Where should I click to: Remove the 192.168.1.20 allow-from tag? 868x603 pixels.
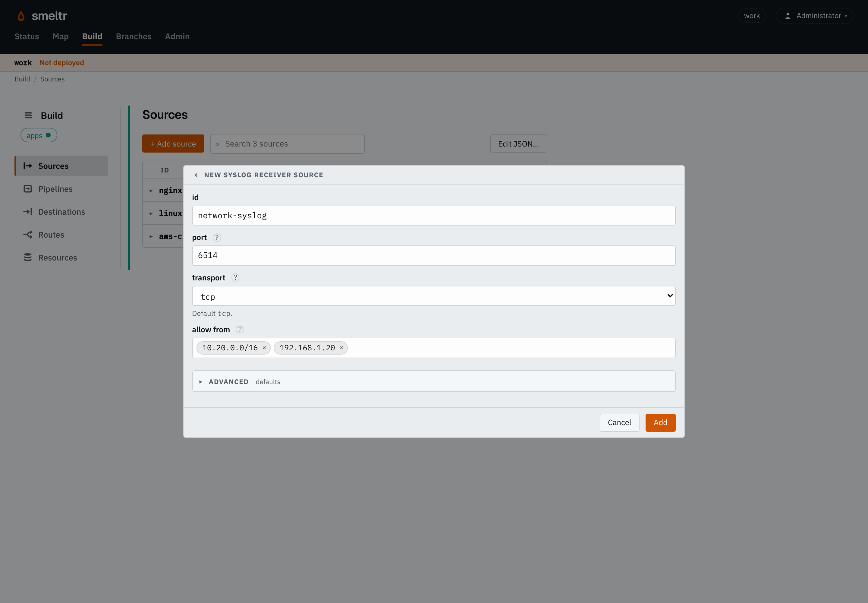tap(341, 348)
